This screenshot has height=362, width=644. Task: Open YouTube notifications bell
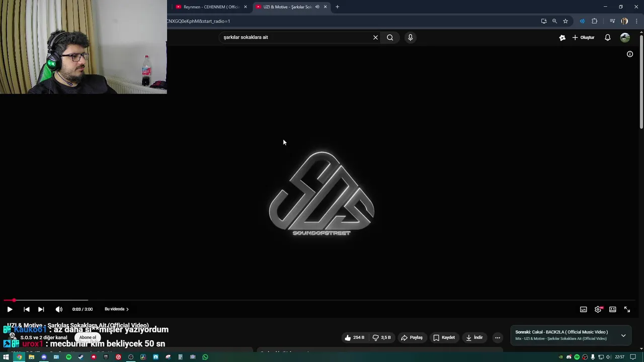click(607, 37)
